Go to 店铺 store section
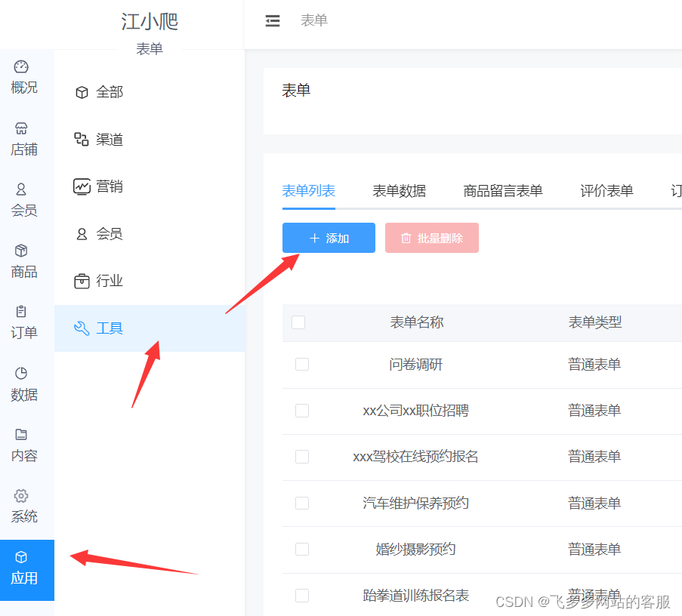The image size is (682, 616). tap(24, 139)
